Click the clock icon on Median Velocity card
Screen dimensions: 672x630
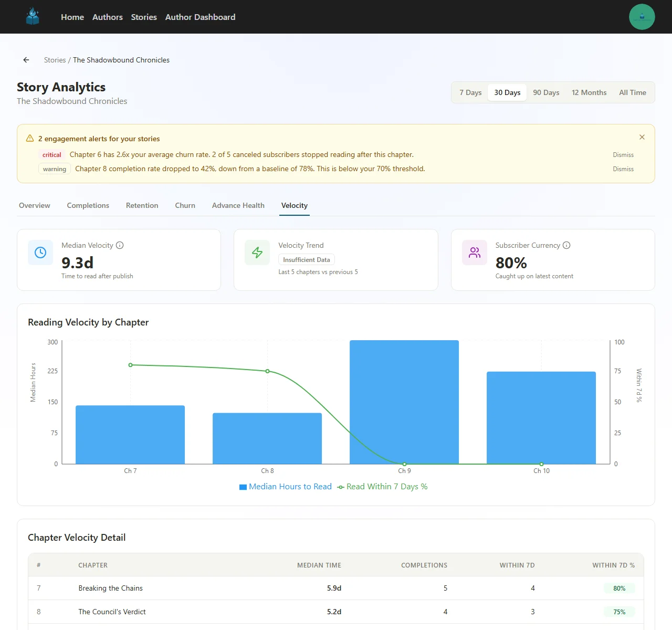40,253
